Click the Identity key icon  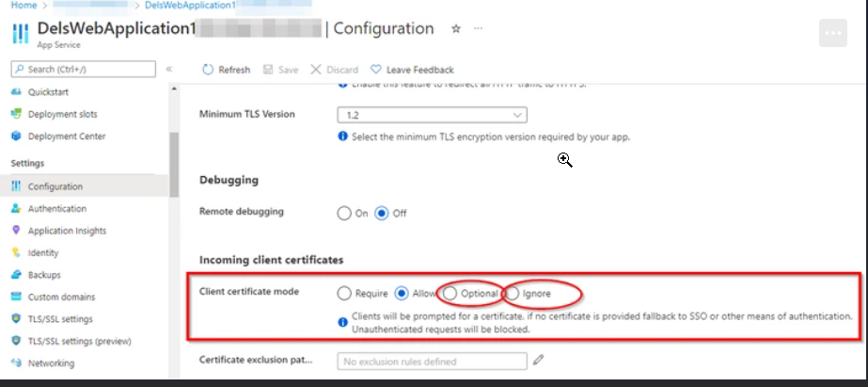(16, 253)
